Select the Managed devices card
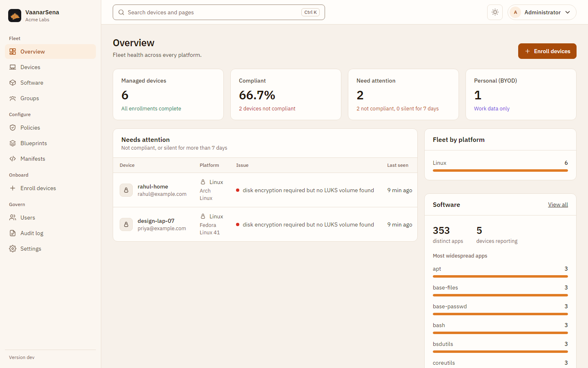This screenshot has height=368, width=588. tap(168, 94)
